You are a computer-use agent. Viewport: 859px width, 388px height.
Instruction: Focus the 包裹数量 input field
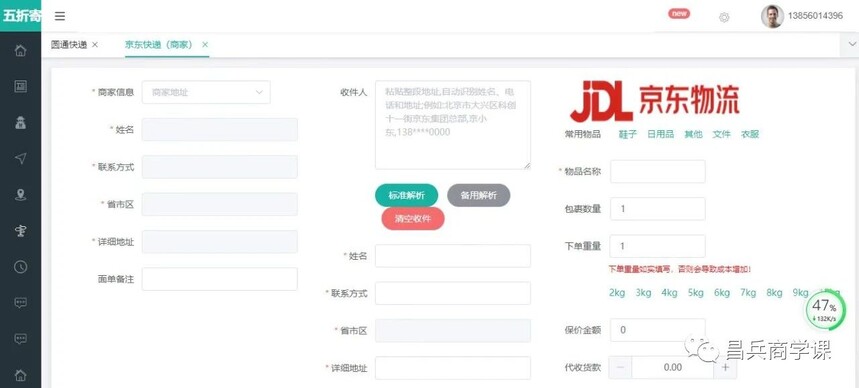657,209
